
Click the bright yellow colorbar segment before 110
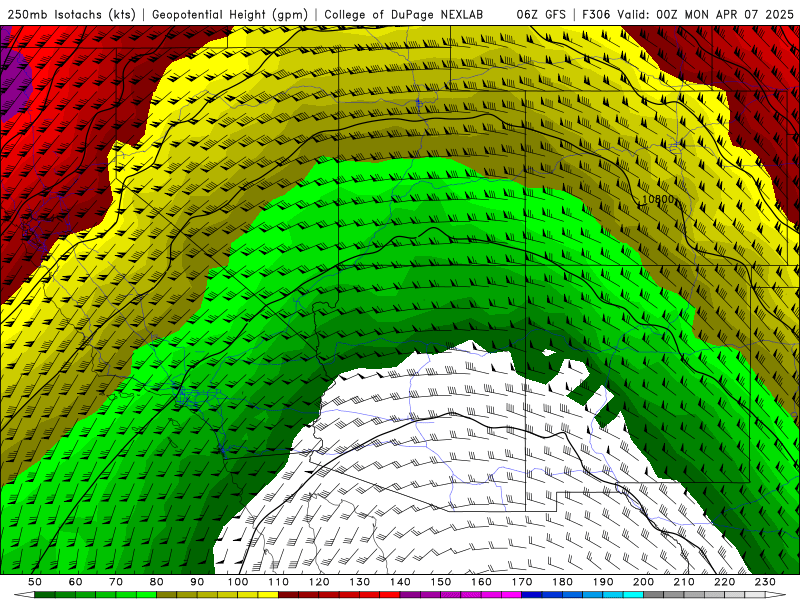tap(268, 595)
